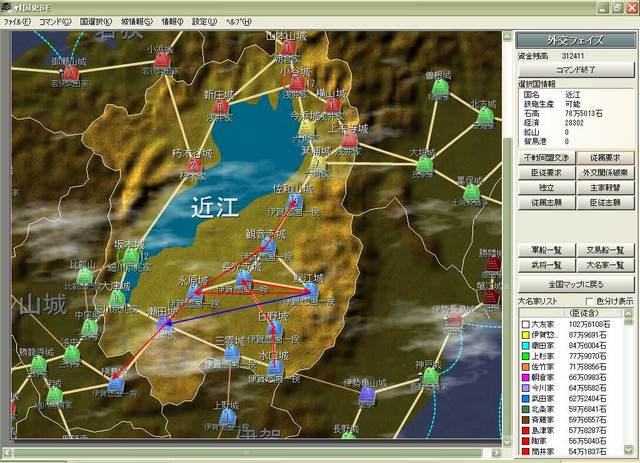
Task: Select the 長光寺城 castle icon
Action: pos(244,278)
